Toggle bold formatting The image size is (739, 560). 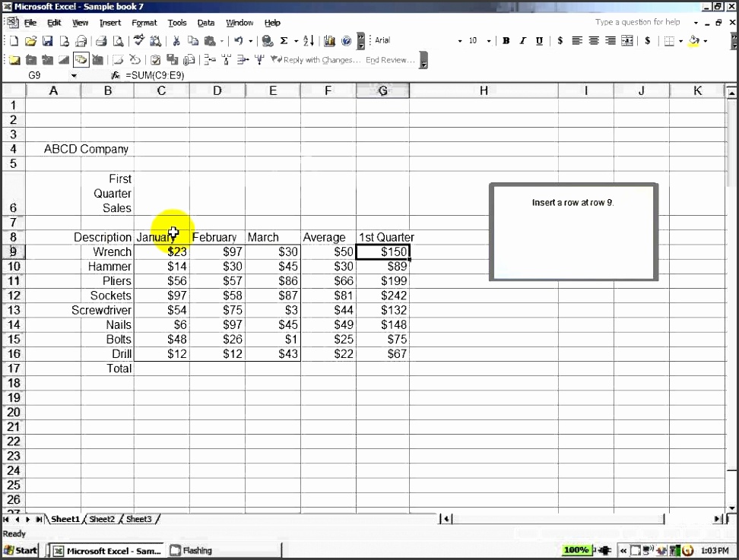[506, 40]
